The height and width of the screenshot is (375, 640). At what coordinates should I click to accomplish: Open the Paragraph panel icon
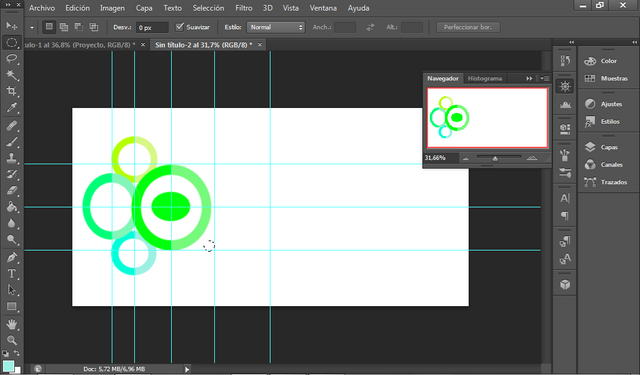pyautogui.click(x=565, y=215)
